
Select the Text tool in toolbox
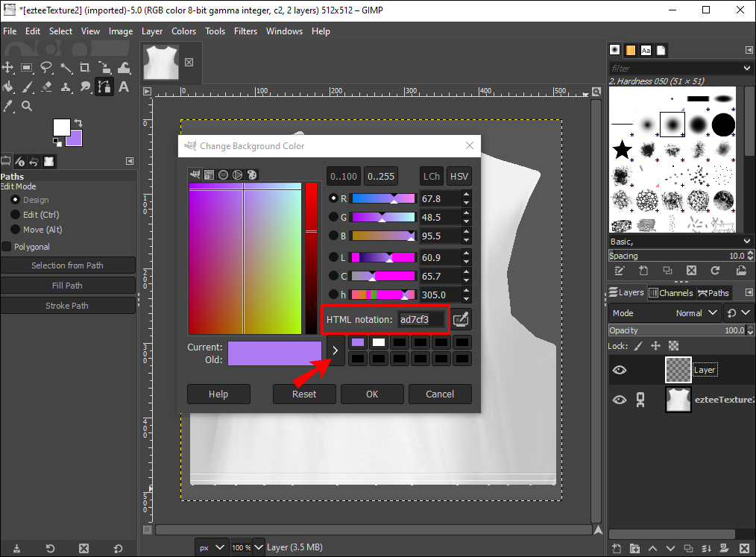click(x=124, y=86)
